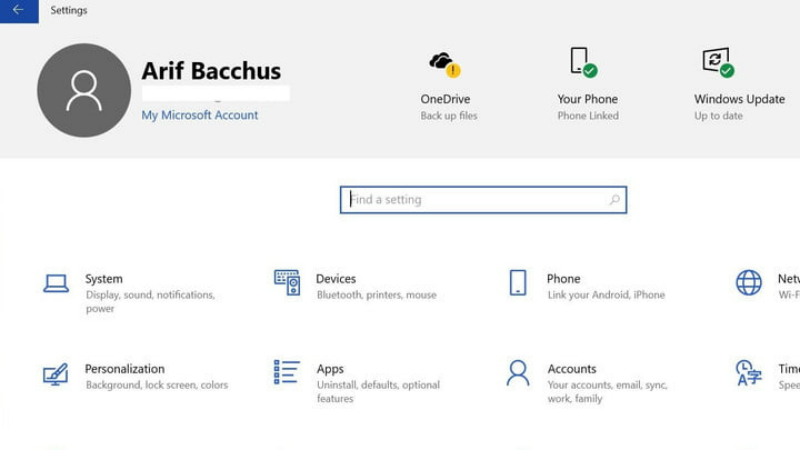Click the Windows Update label text

click(739, 99)
